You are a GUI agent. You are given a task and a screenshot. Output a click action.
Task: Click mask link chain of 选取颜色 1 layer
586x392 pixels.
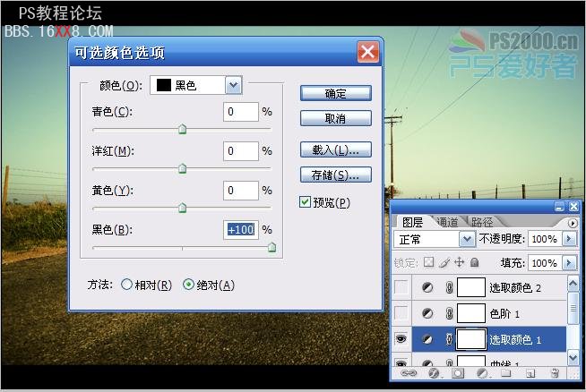pyautogui.click(x=449, y=339)
